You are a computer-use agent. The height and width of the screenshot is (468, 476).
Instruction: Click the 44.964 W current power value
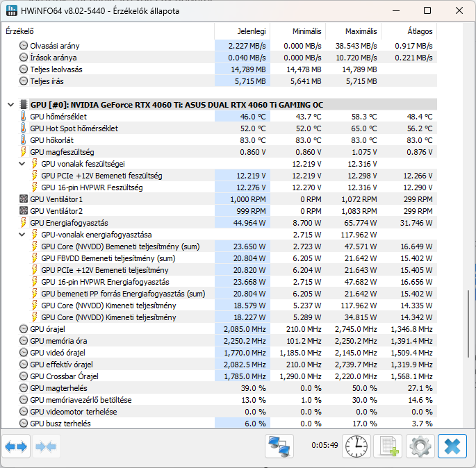point(249,223)
